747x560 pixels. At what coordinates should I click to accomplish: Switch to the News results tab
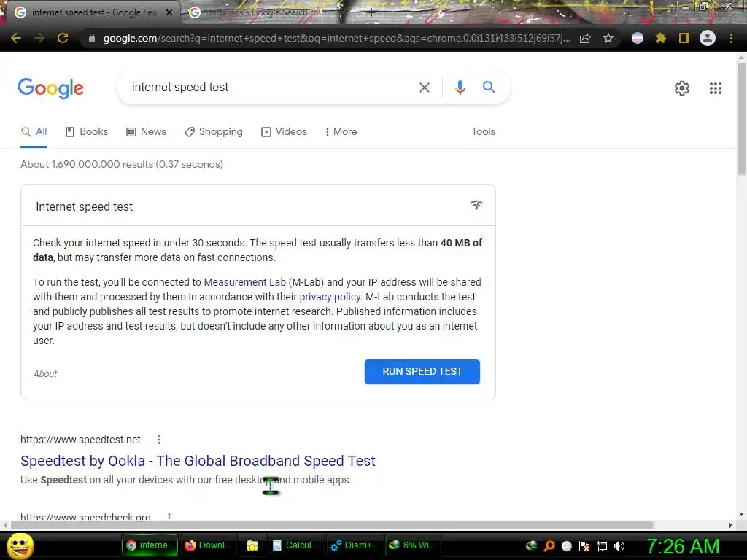click(146, 132)
